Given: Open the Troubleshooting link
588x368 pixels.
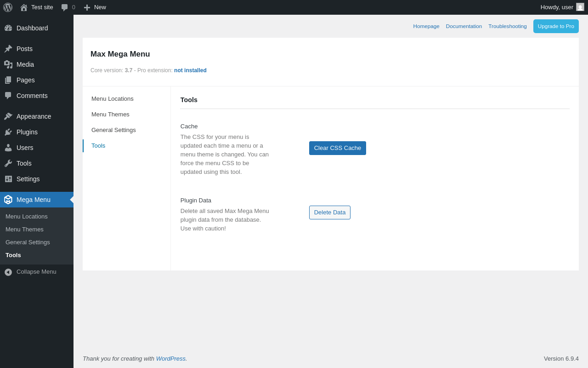Looking at the screenshot, I should click(x=507, y=26).
